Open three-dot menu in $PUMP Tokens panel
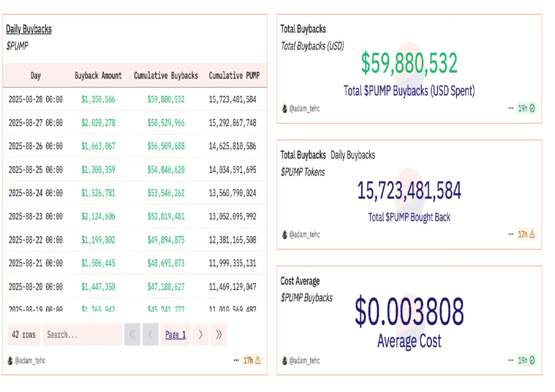Image resolution: width=555 pixels, height=392 pixels. (511, 234)
